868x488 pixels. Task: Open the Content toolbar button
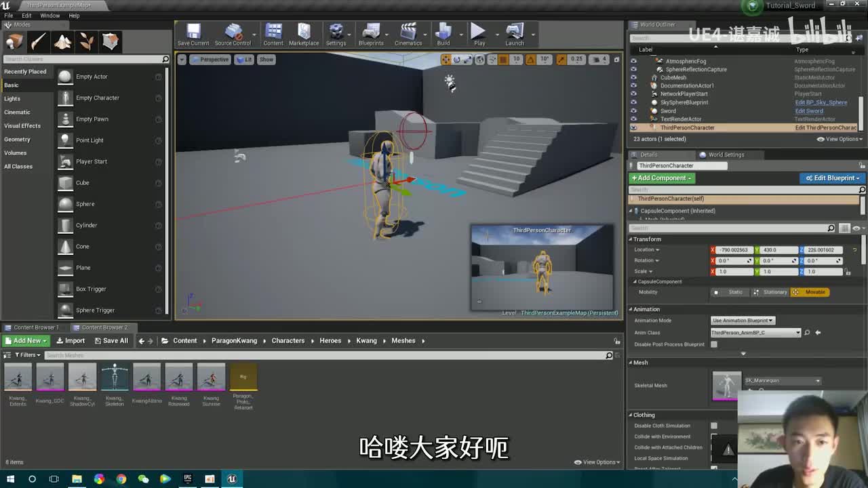(273, 35)
